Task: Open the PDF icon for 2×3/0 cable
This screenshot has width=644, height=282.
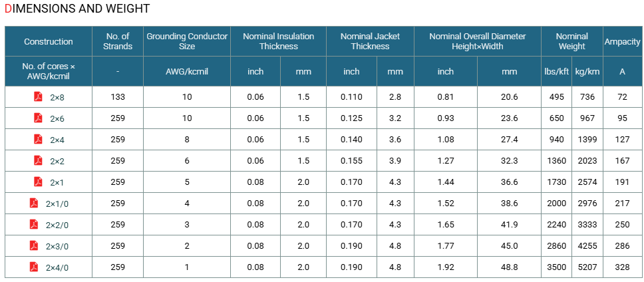Action: (34, 246)
